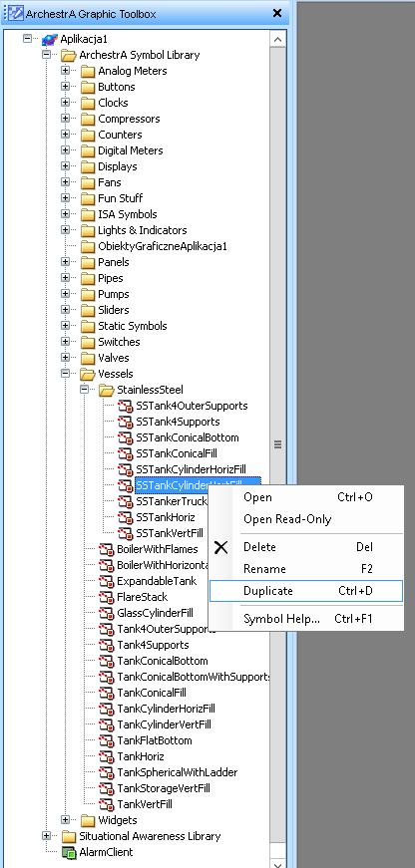The image size is (415, 868).
Task: Click the StainlessSteel open folder icon
Action: coord(107,390)
